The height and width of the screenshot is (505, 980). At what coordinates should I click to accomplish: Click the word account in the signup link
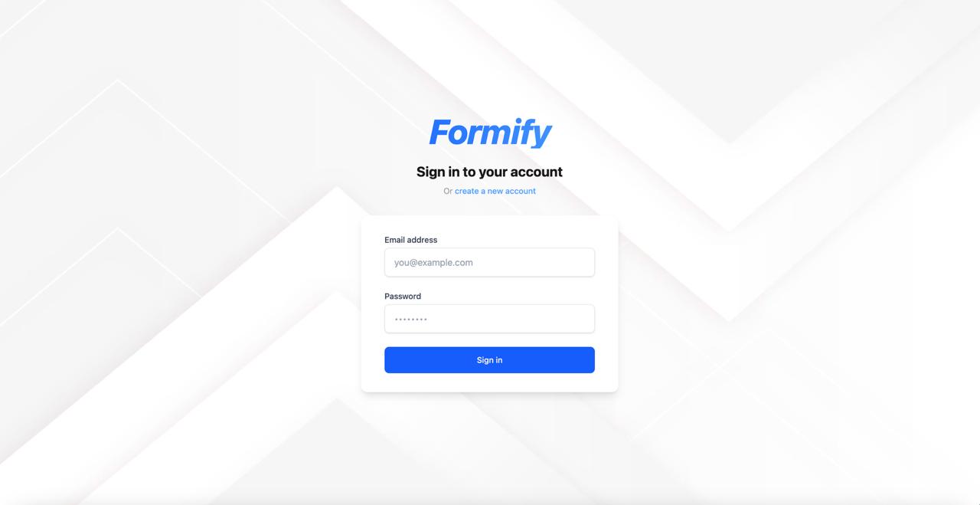point(521,191)
